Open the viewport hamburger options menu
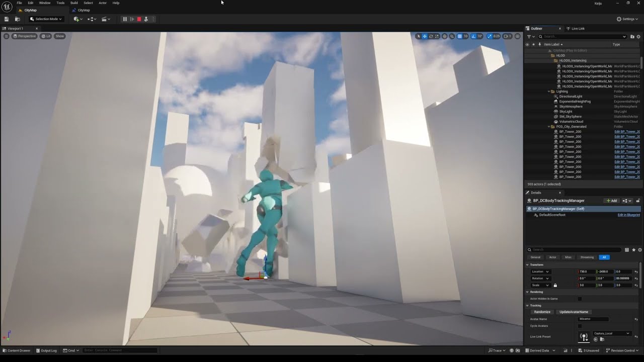The height and width of the screenshot is (362, 644). pos(7,36)
